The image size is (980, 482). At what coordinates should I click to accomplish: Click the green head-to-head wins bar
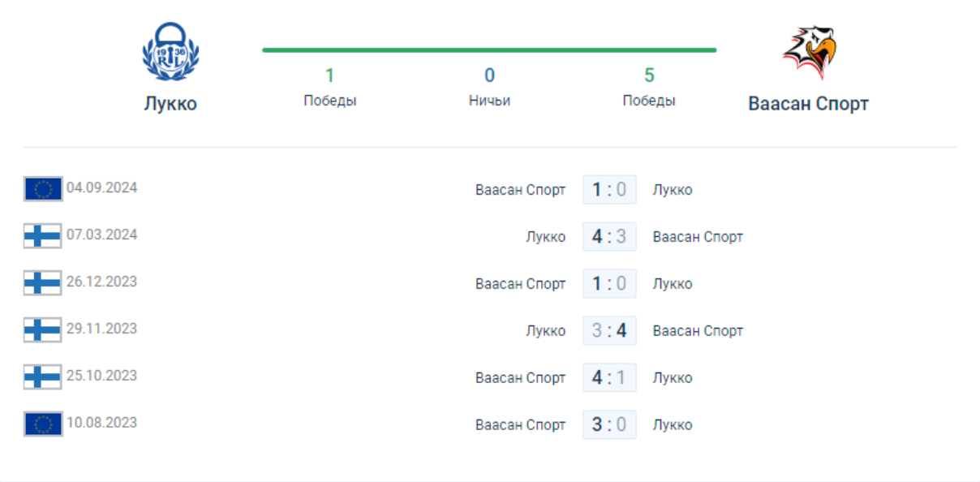tap(489, 50)
